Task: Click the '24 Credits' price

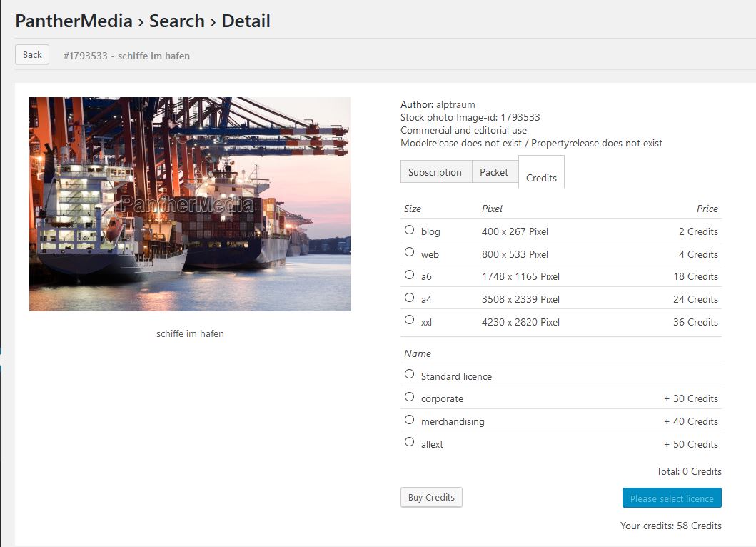Action: pyautogui.click(x=696, y=299)
